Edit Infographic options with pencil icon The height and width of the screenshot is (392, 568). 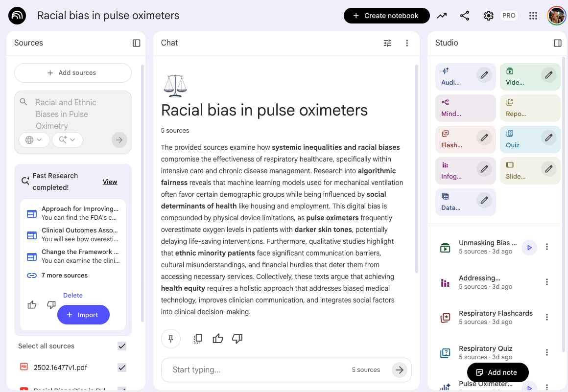pos(484,169)
